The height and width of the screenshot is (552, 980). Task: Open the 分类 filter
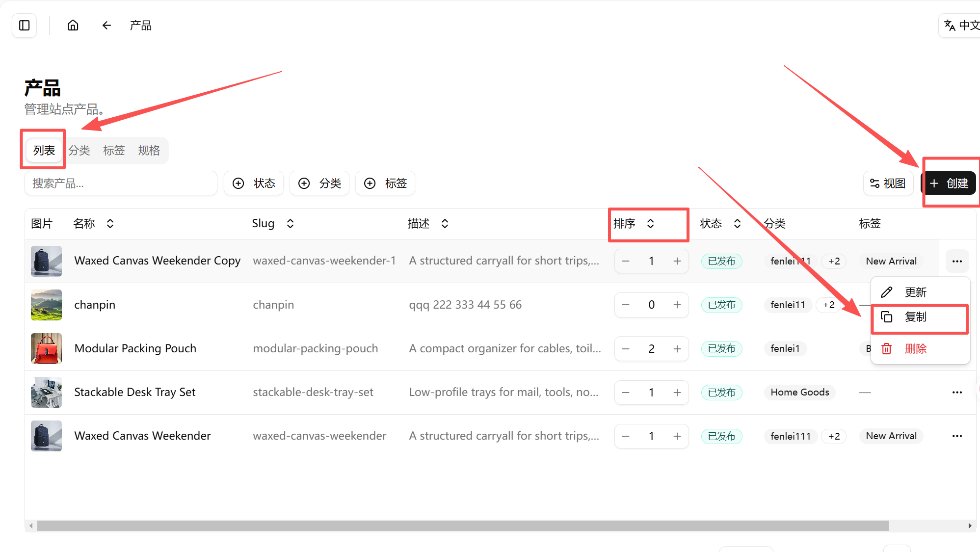[319, 184]
